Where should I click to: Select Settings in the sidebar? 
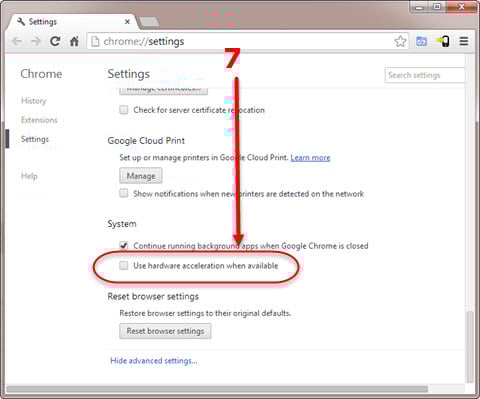click(x=35, y=139)
